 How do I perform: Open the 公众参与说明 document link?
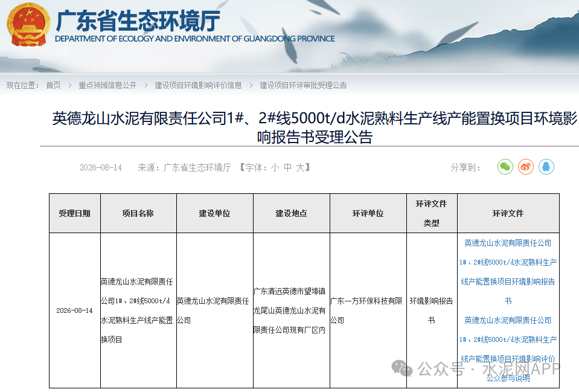pyautogui.click(x=508, y=349)
